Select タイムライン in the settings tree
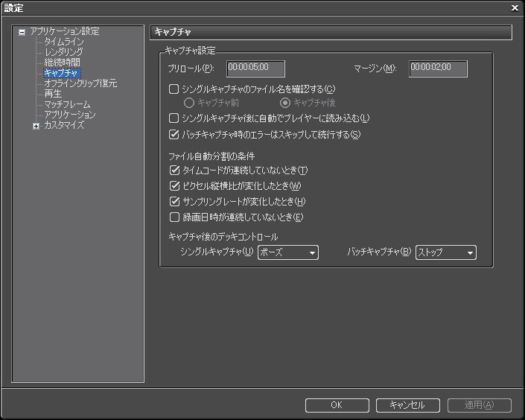Image resolution: width=525 pixels, height=420 pixels. point(63,42)
